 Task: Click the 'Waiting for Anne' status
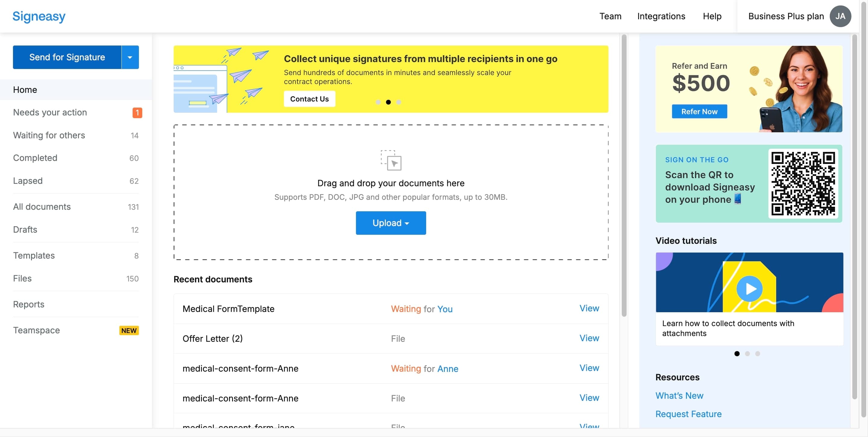424,369
